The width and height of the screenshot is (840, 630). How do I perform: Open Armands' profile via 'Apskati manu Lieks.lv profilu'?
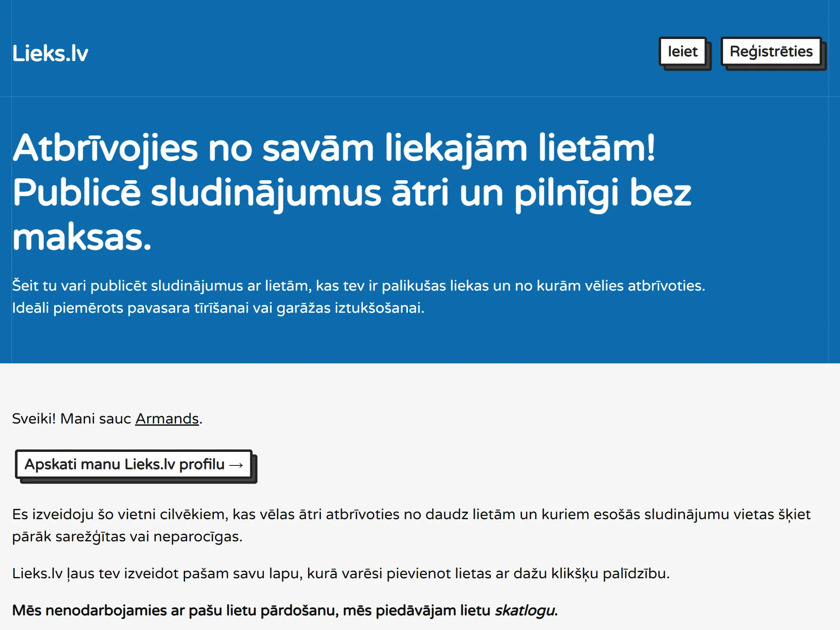(x=134, y=464)
